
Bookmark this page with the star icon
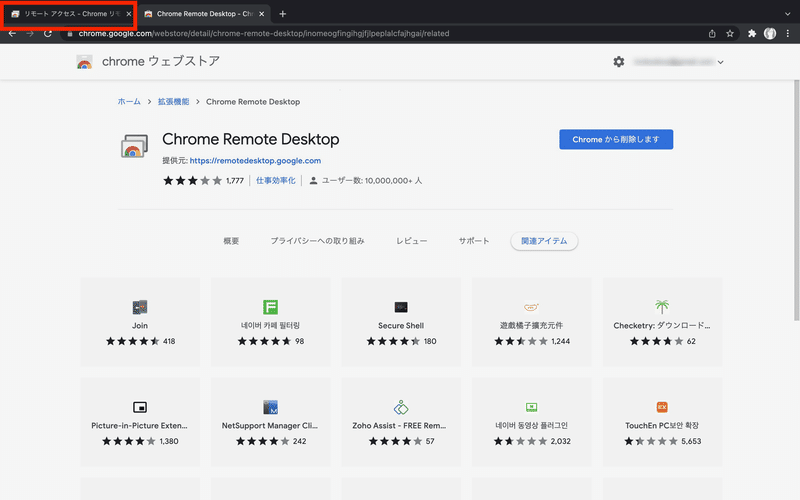coord(730,34)
